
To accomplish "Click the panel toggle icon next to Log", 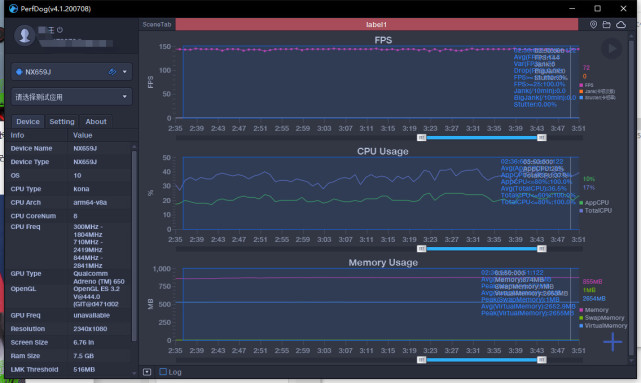I will (x=147, y=372).
